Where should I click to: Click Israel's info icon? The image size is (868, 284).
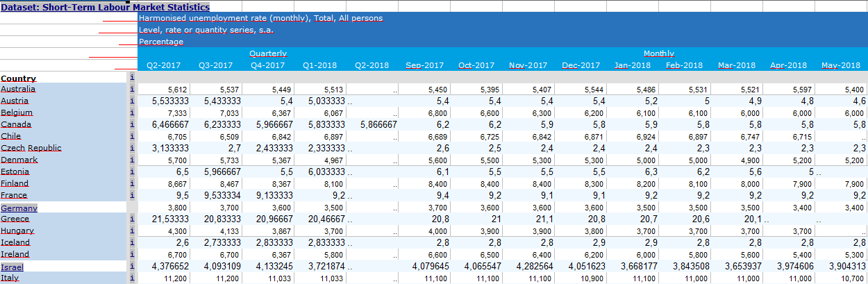tap(132, 267)
